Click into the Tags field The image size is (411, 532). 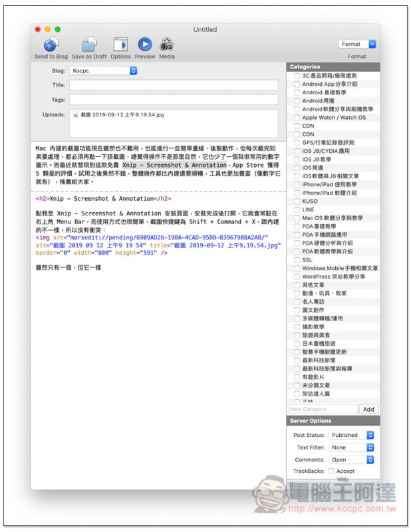pyautogui.click(x=174, y=100)
